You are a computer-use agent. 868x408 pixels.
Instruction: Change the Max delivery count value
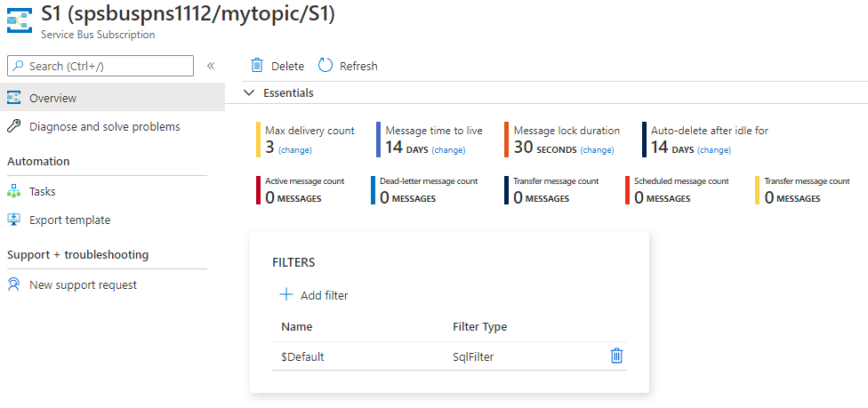(295, 150)
